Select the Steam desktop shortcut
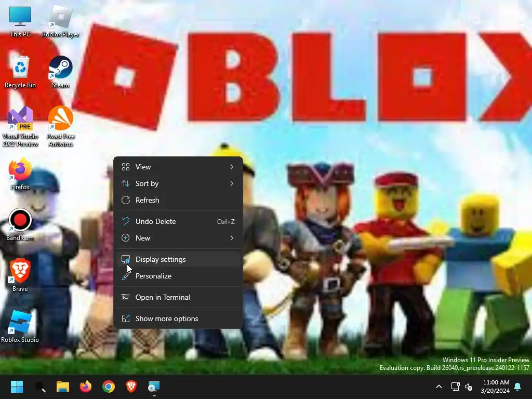This screenshot has height=399, width=532. pos(60,72)
